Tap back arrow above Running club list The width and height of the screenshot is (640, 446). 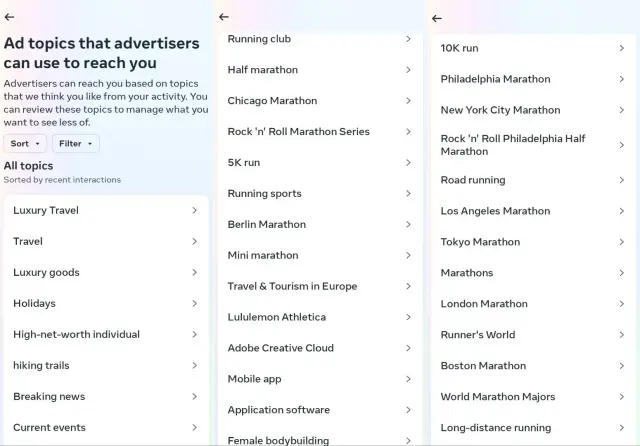[223, 17]
